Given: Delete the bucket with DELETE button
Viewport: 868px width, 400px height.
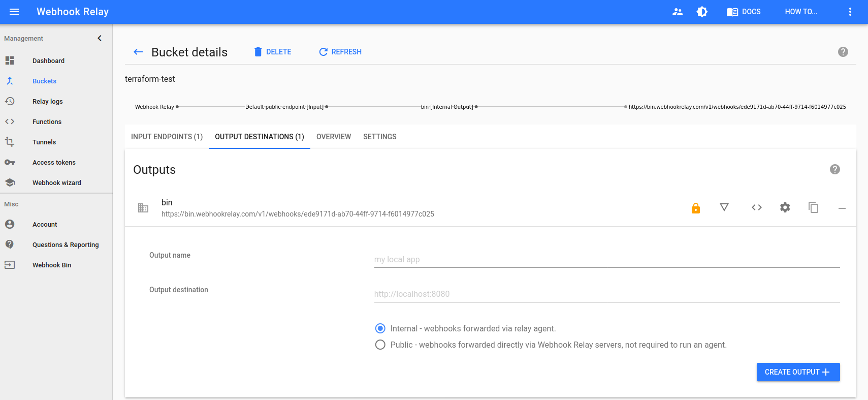Looking at the screenshot, I should coord(273,52).
